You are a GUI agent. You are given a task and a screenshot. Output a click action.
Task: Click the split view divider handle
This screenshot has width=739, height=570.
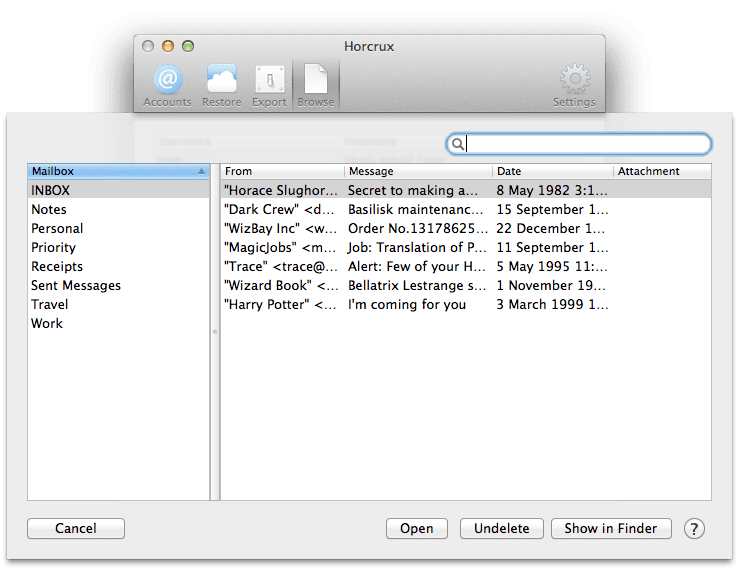click(x=215, y=332)
